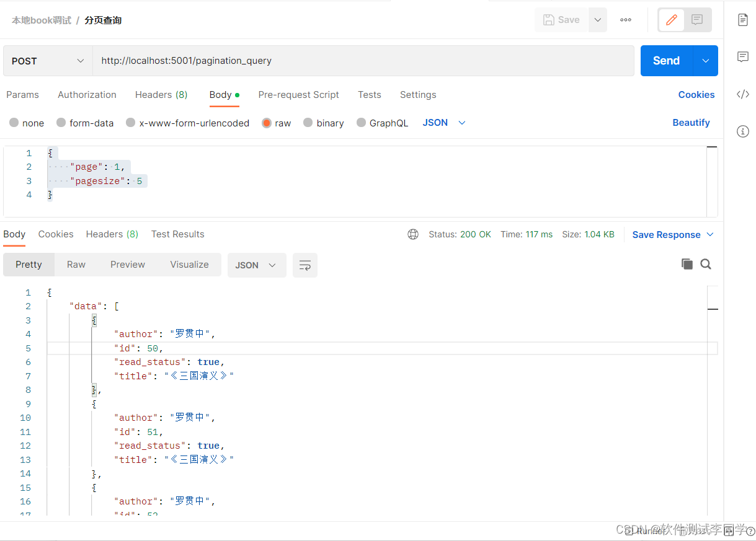The width and height of the screenshot is (756, 541).
Task: Select the Visualize response view
Action: click(189, 265)
